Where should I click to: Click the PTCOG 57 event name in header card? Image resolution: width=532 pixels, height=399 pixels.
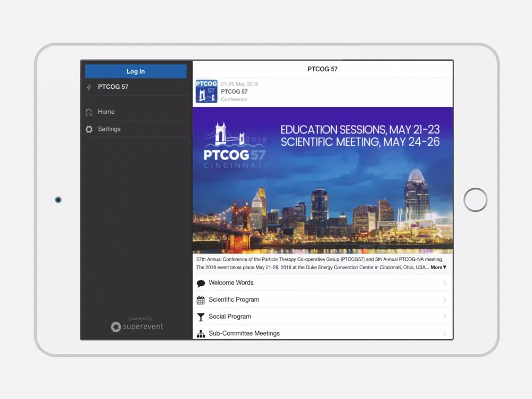click(235, 92)
